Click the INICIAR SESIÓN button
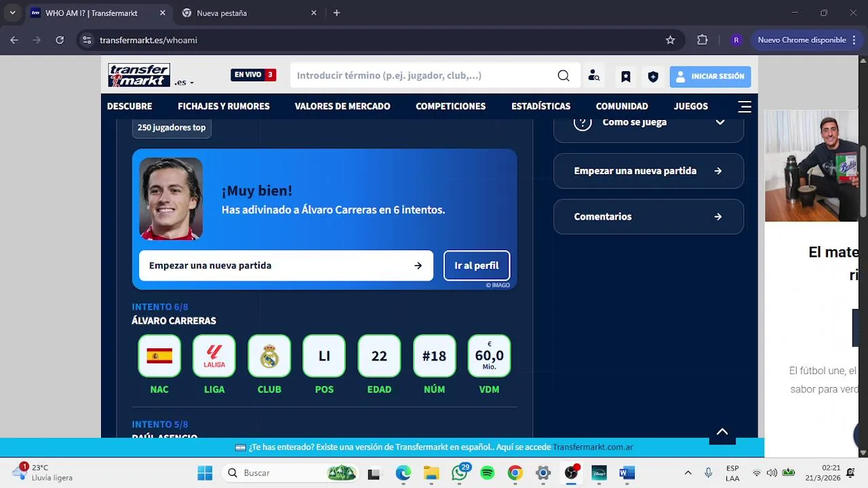868x488 pixels. pos(710,77)
